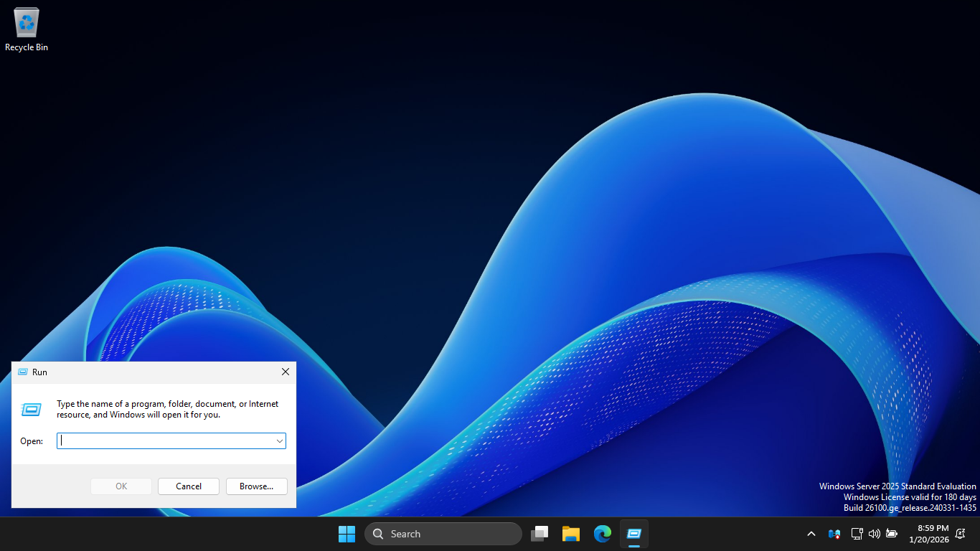The height and width of the screenshot is (551, 980).
Task: Launch File Explorer from the taskbar
Action: [571, 534]
